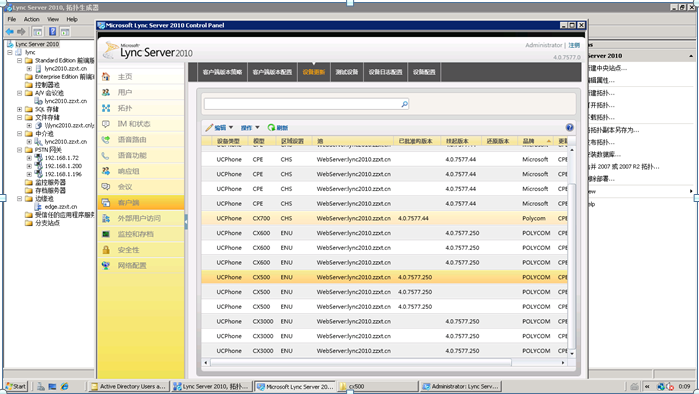Click the edge.zzxt.cn server icon in tree
The image size is (699, 394).
38,207
